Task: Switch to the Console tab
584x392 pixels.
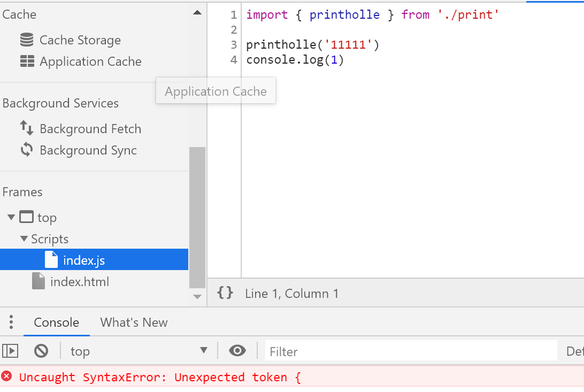Action: pyautogui.click(x=56, y=322)
